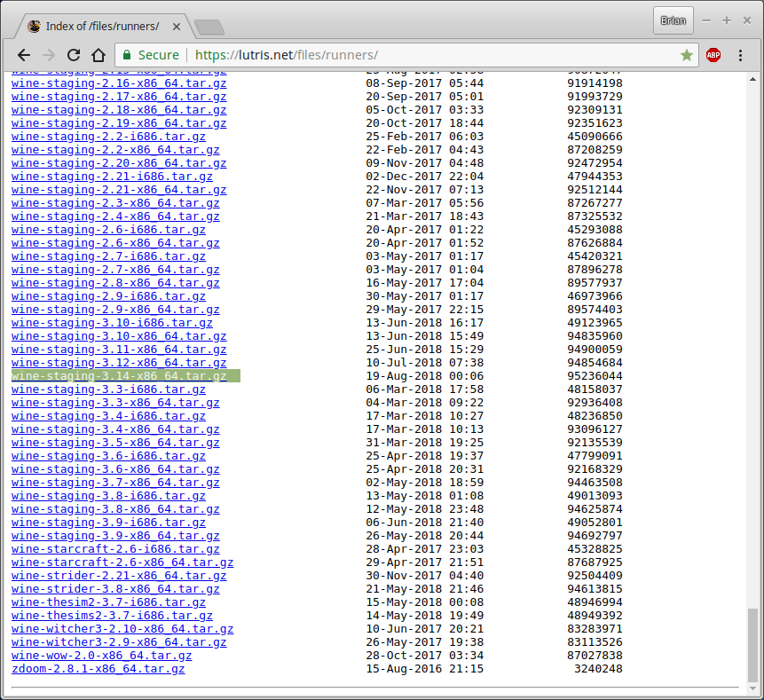764x700 pixels.
Task: Download wine-staging-3.7-x86_64.tar.gz
Action: point(115,483)
